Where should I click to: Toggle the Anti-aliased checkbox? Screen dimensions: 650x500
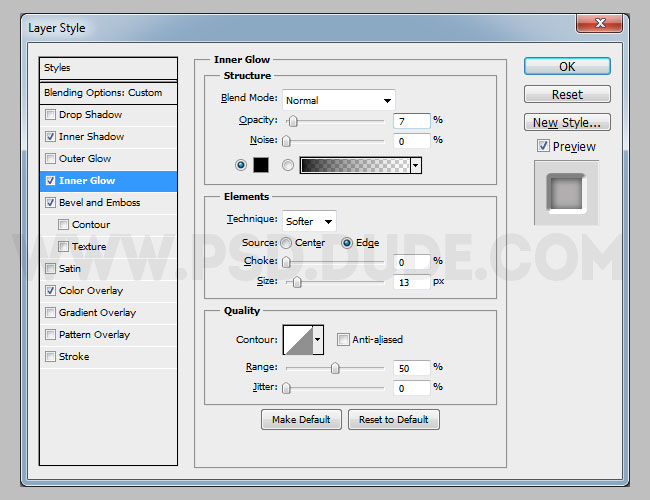344,340
